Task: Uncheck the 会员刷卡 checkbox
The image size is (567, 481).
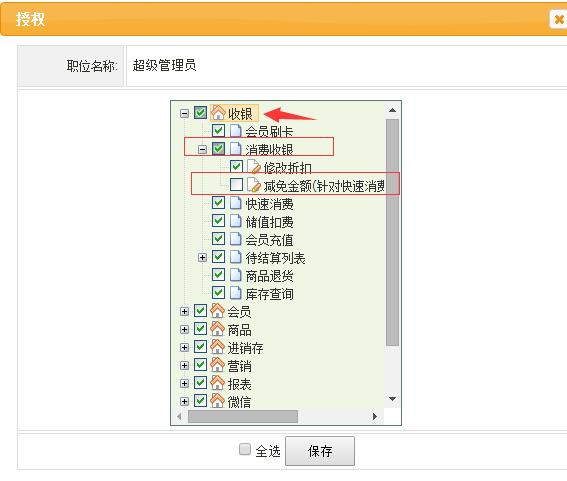Action: (218, 131)
